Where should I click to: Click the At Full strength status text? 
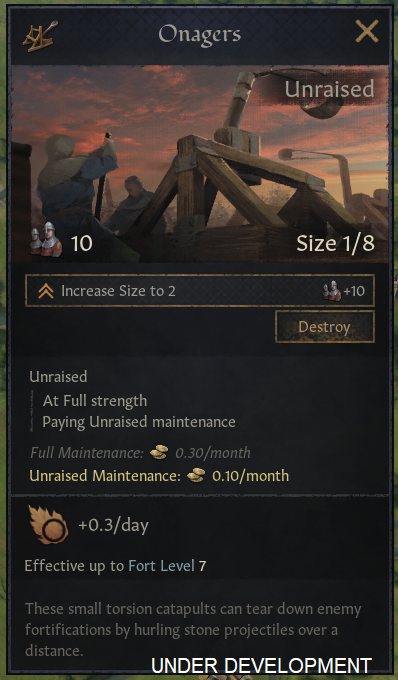[x=95, y=401]
